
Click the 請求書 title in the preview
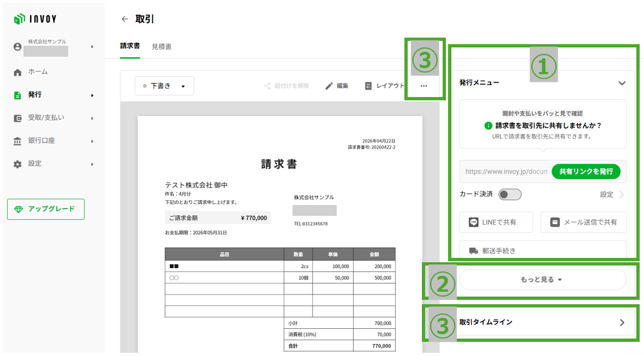coord(279,164)
